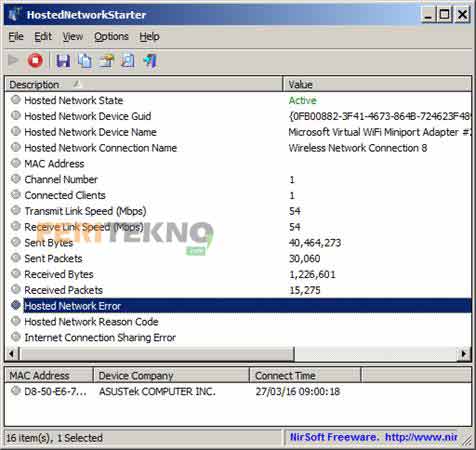Screen dimensions: 476x450
Task: Click the green Active state value
Action: tap(303, 100)
